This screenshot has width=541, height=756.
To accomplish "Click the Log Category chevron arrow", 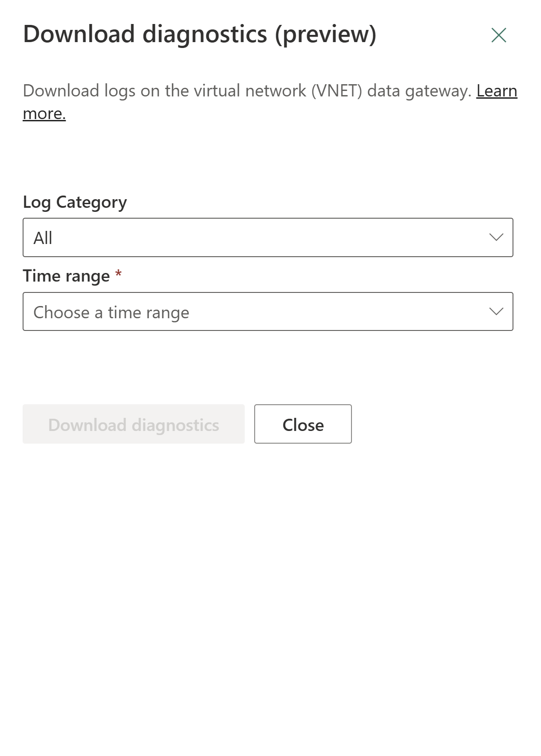I will click(496, 237).
